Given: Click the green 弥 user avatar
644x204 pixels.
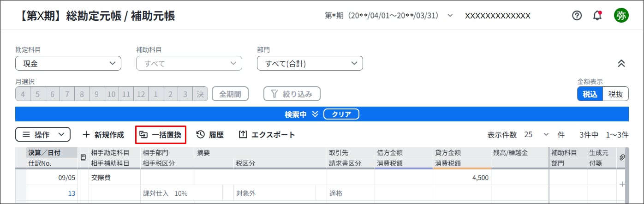Looking at the screenshot, I should [621, 16].
